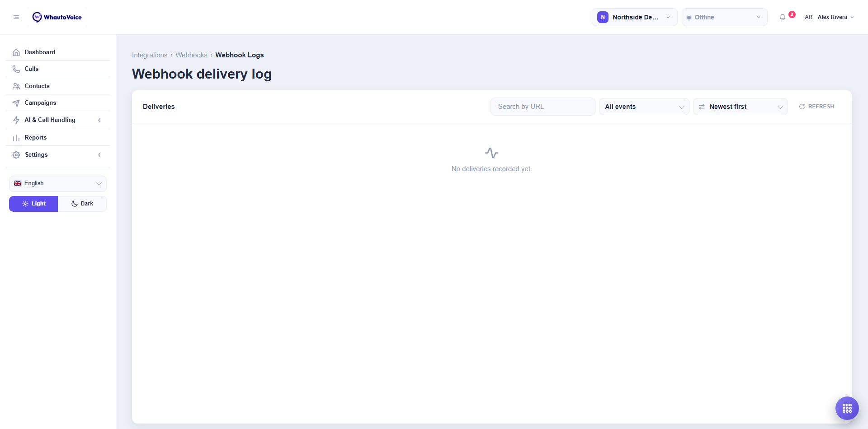The height and width of the screenshot is (429, 868).
Task: Open the All events filter dropdown
Action: (x=644, y=107)
